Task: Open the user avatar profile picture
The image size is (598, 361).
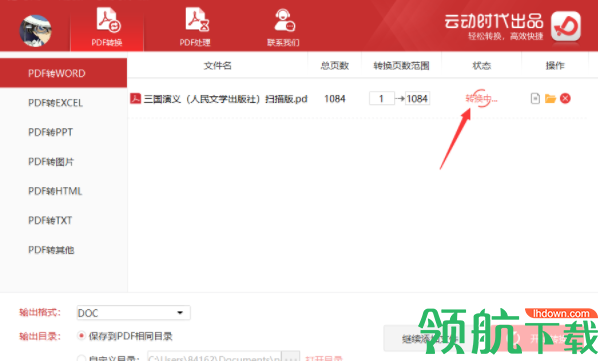Action: tap(35, 30)
